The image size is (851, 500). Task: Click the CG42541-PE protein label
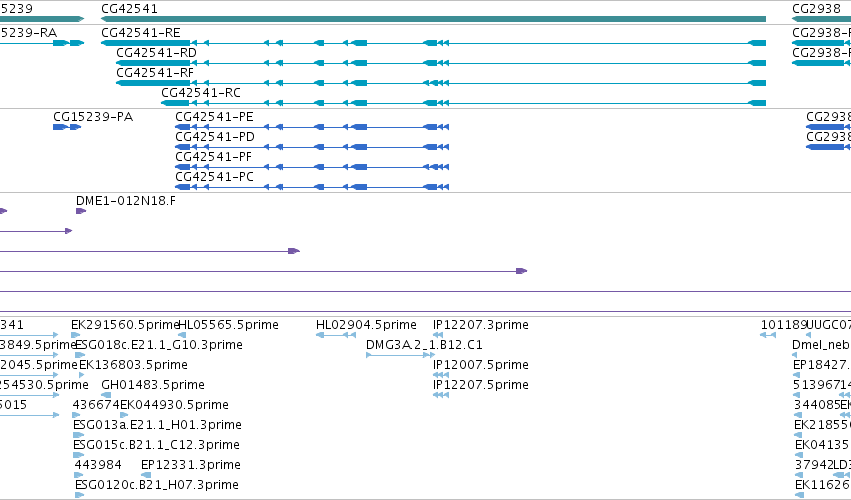click(214, 117)
